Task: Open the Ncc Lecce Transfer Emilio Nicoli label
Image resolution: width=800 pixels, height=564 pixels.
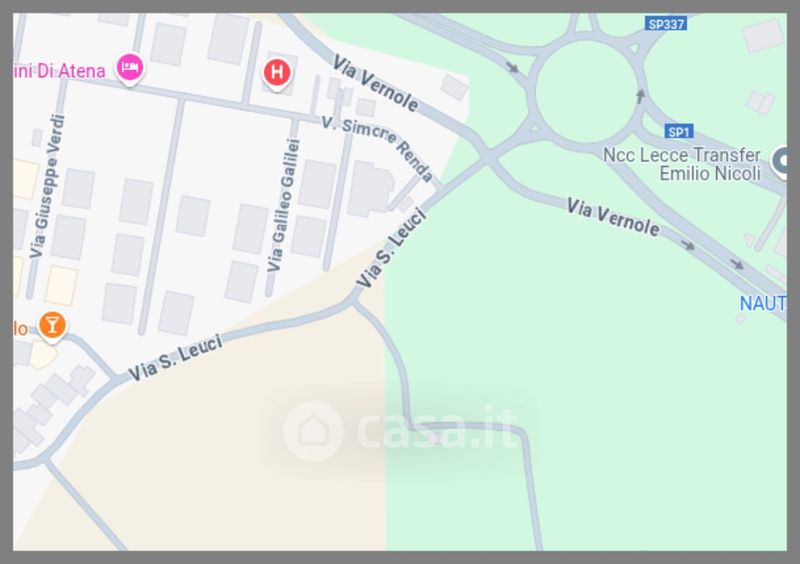Action: point(682,164)
